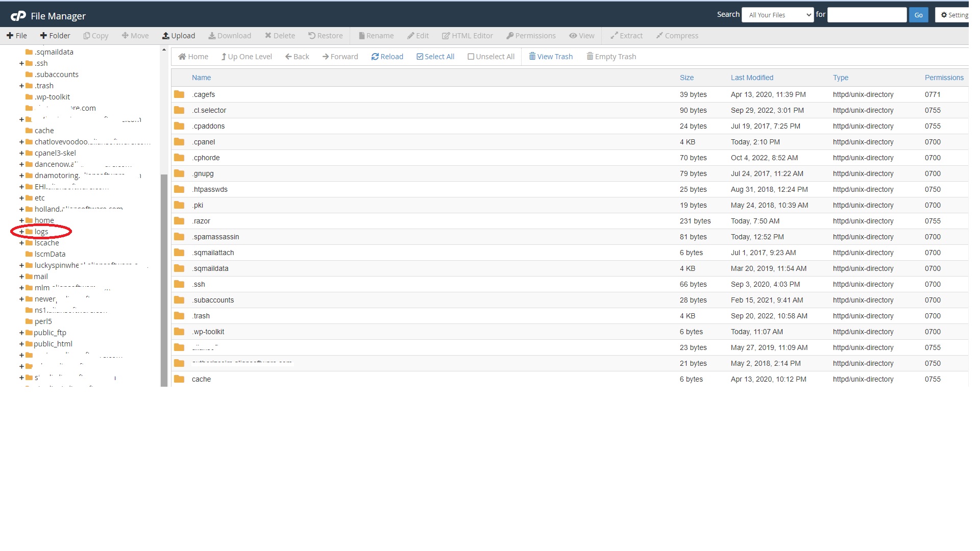Click the Copy toolbar icon
980x551 pixels.
[x=96, y=36]
